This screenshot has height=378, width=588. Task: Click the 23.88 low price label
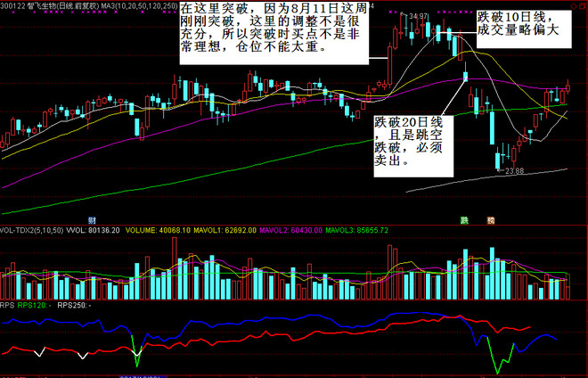tap(515, 171)
